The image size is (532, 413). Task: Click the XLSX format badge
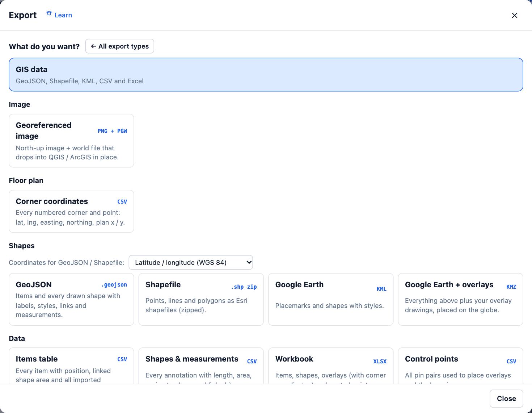380,361
